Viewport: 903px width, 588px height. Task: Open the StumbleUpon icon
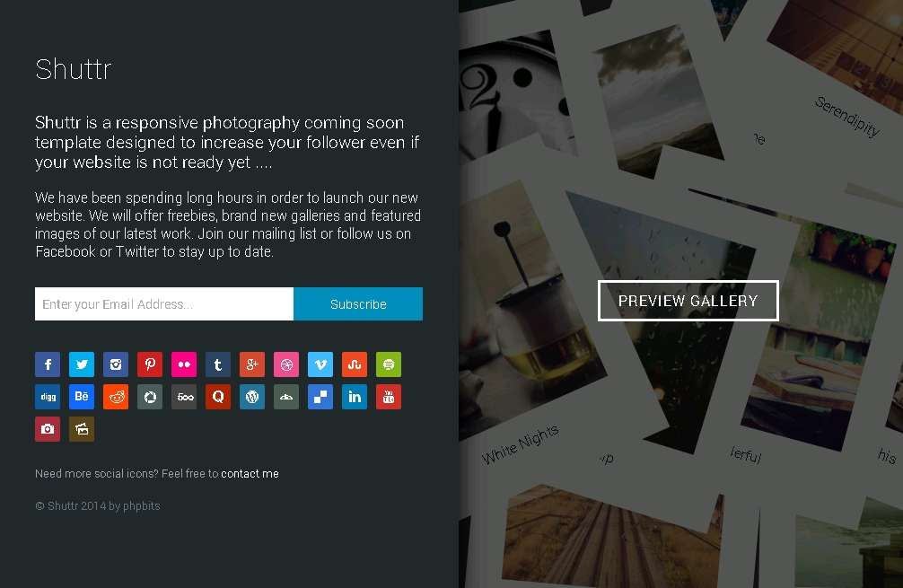pos(355,364)
